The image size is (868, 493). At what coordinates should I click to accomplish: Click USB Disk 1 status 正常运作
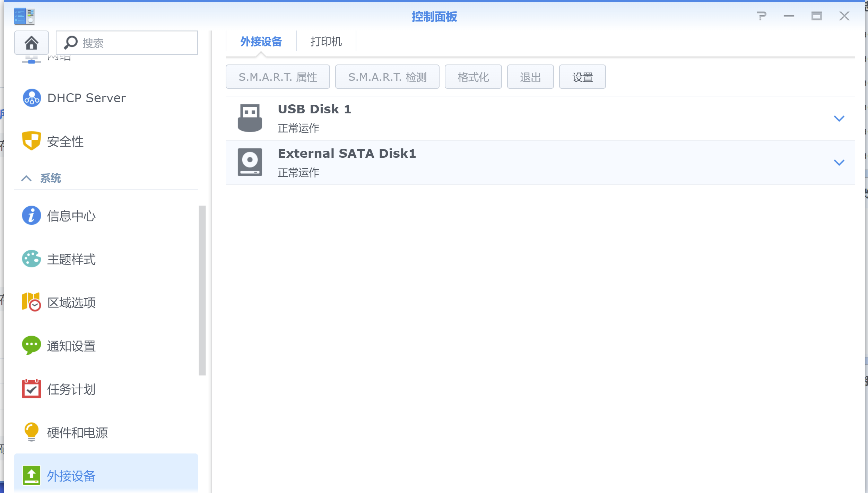point(298,128)
